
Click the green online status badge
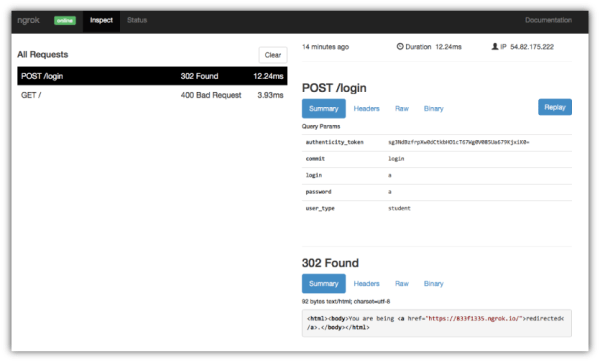pyautogui.click(x=65, y=21)
